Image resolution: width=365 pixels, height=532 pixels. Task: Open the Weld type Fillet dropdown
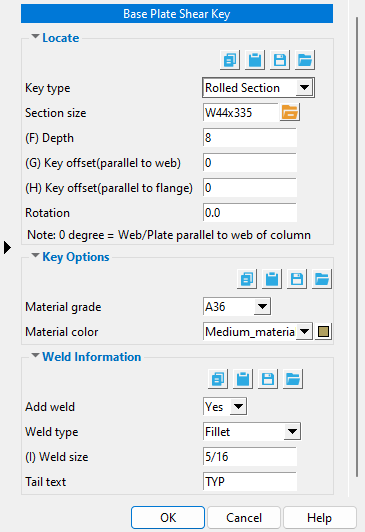(252, 432)
